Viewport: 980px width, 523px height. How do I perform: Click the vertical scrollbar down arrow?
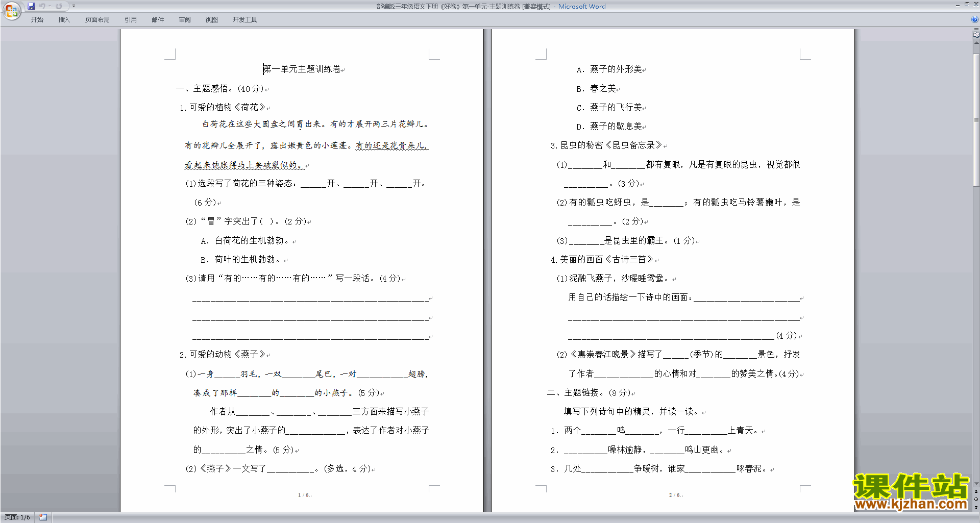coord(976,484)
